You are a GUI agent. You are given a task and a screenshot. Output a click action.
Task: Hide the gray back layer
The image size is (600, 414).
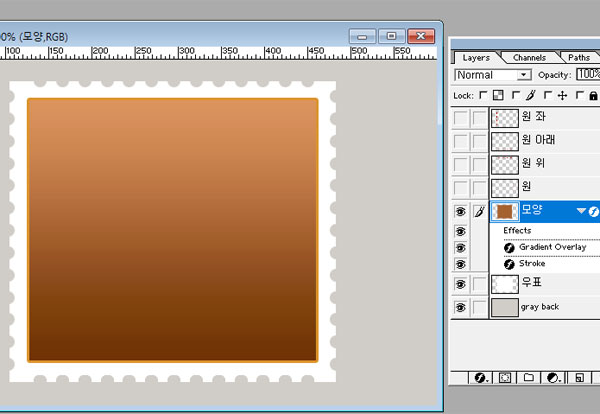coord(460,307)
